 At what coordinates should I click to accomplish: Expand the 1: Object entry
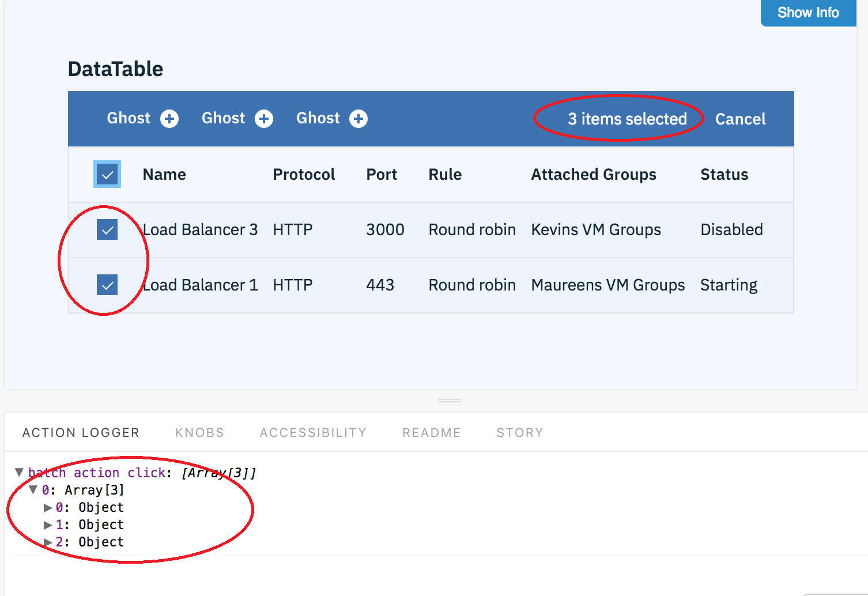(x=47, y=525)
